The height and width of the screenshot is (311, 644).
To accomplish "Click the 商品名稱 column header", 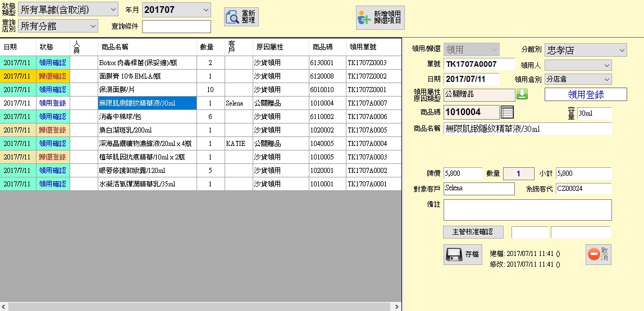I will (x=146, y=47).
